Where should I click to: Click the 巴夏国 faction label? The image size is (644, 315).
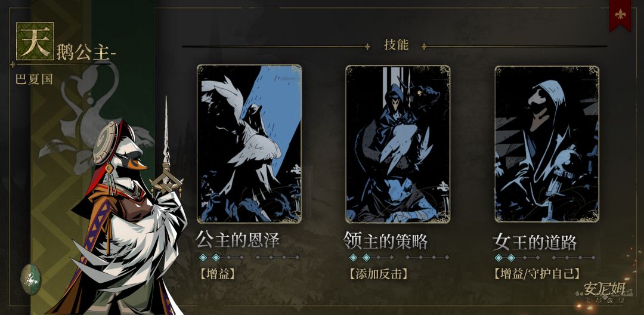coord(34,78)
